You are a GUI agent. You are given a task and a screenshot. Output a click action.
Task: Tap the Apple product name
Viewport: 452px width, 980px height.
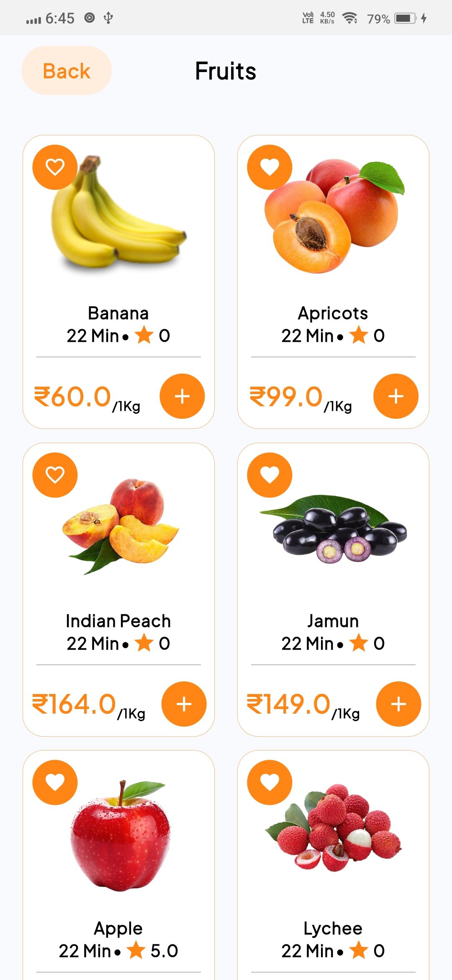[x=118, y=928]
